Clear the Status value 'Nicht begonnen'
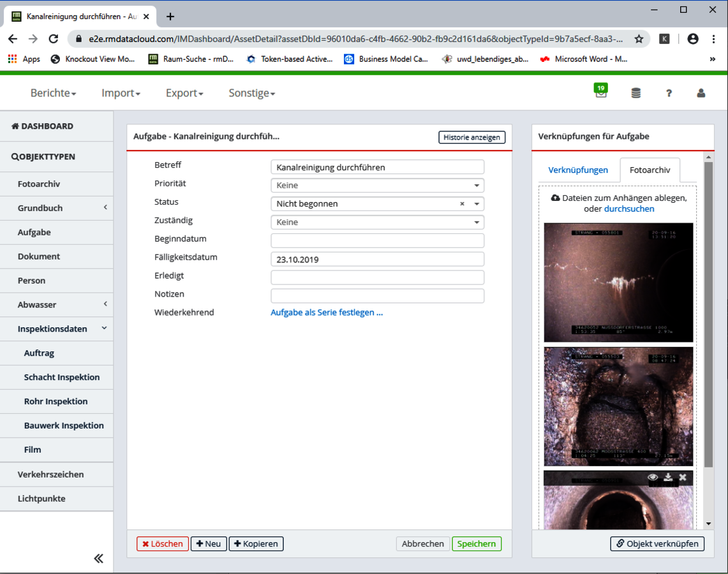The width and height of the screenshot is (728, 574). [462, 204]
